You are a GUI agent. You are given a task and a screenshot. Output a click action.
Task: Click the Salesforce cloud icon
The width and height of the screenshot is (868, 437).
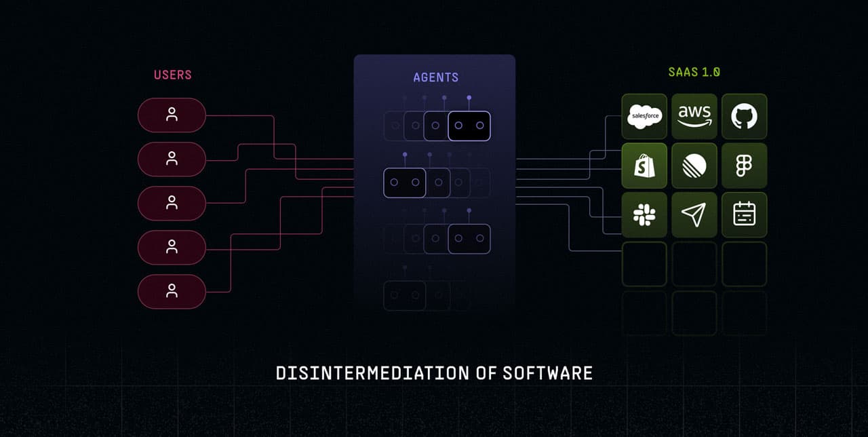(x=644, y=116)
